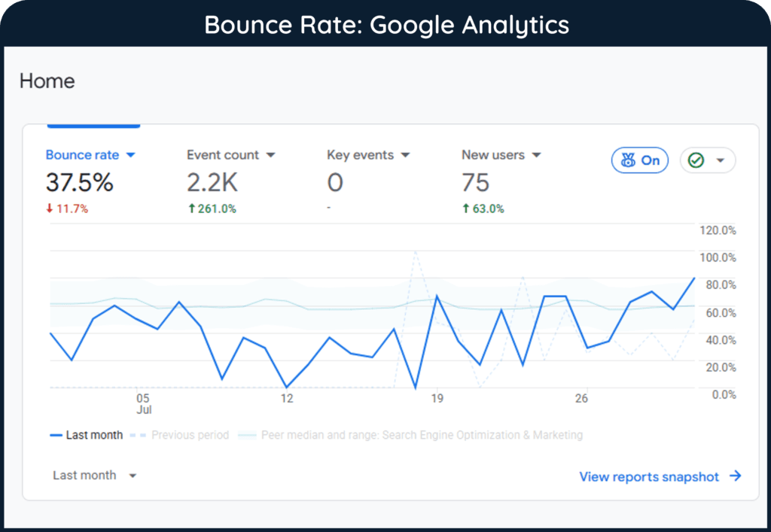
Task: Click the 120.0% y-axis label
Action: point(718,230)
